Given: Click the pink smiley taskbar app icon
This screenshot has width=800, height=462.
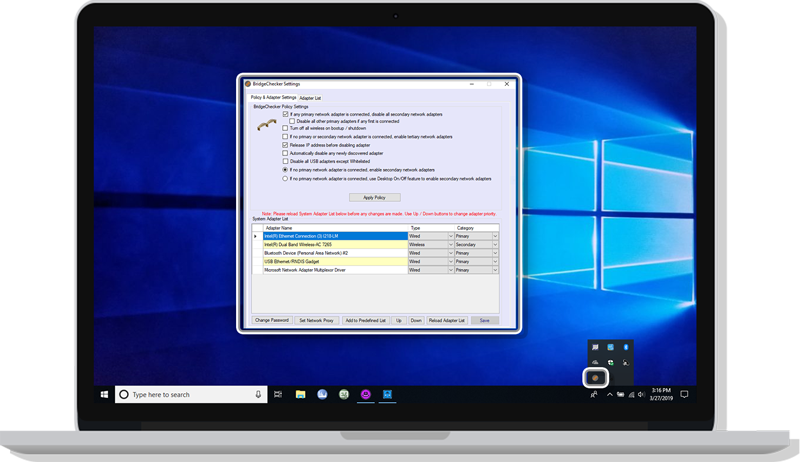Looking at the screenshot, I should click(x=366, y=394).
